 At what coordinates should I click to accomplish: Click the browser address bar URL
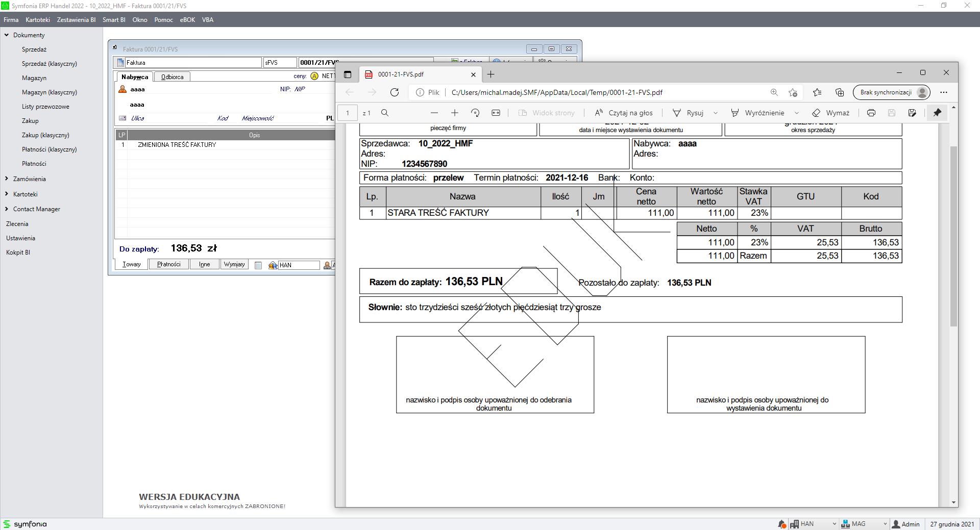pyautogui.click(x=556, y=92)
